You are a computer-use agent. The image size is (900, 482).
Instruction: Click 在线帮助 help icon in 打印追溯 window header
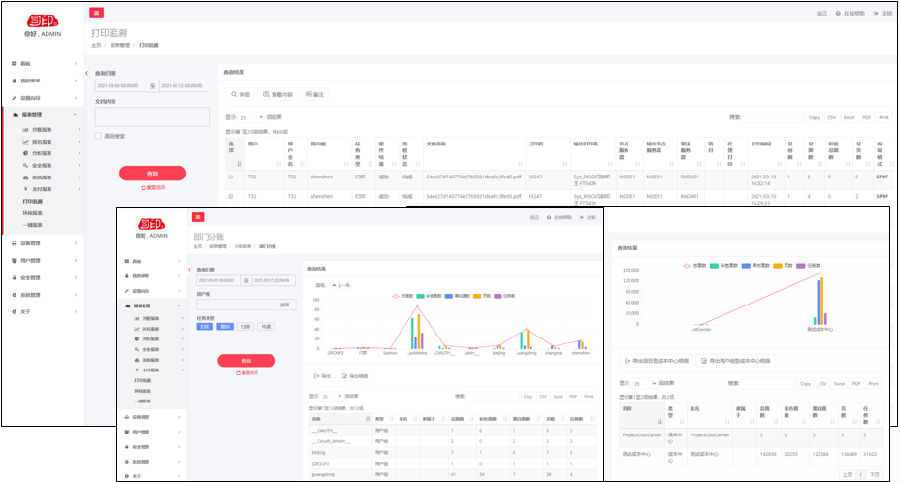(838, 13)
